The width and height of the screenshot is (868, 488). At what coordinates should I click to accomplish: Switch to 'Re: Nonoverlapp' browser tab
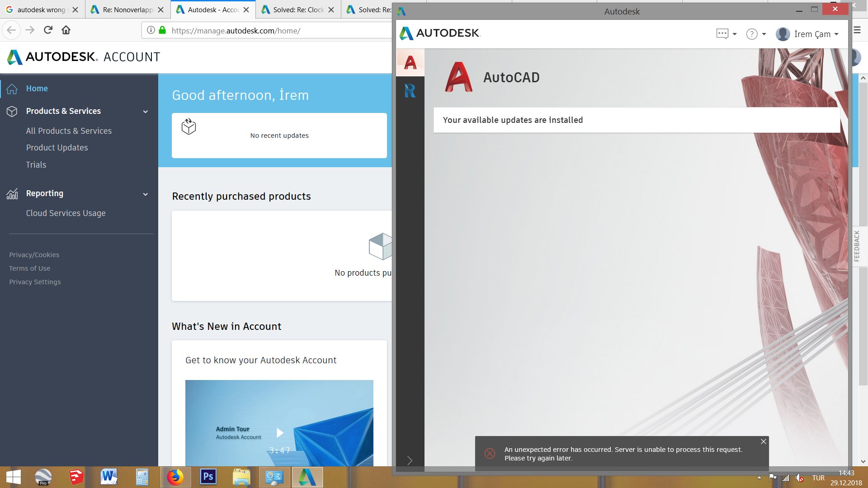pyautogui.click(x=127, y=9)
